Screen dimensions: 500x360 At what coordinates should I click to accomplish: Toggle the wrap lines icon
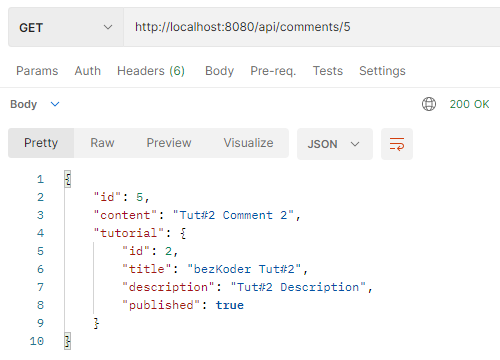click(397, 144)
